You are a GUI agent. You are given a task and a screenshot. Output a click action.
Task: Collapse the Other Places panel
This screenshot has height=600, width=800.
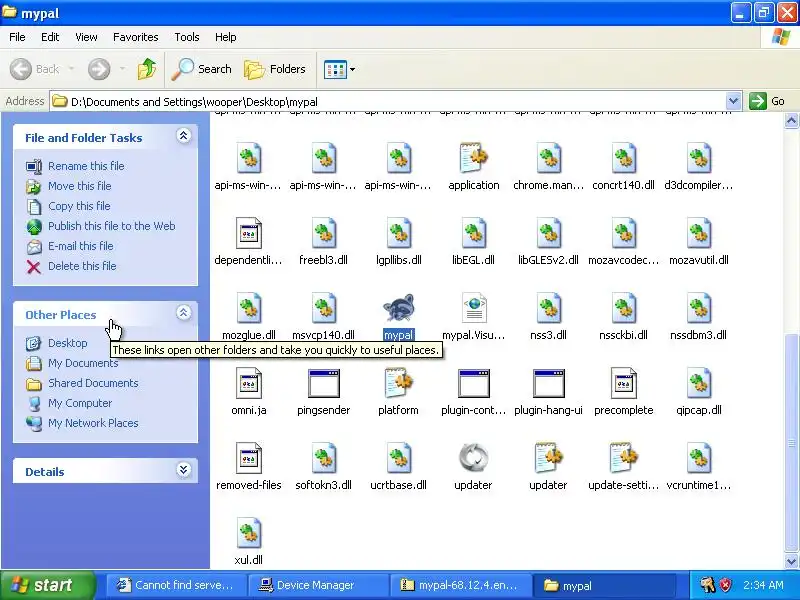(184, 313)
